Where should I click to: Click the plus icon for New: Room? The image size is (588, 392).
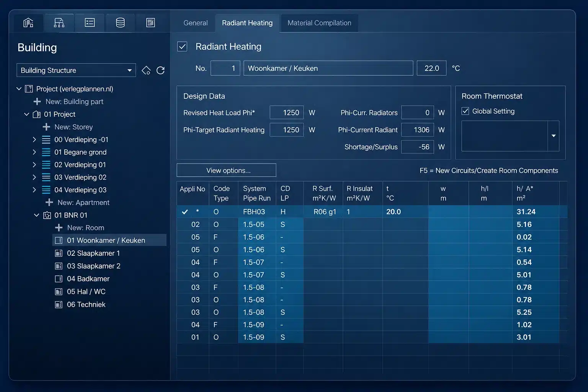click(59, 228)
